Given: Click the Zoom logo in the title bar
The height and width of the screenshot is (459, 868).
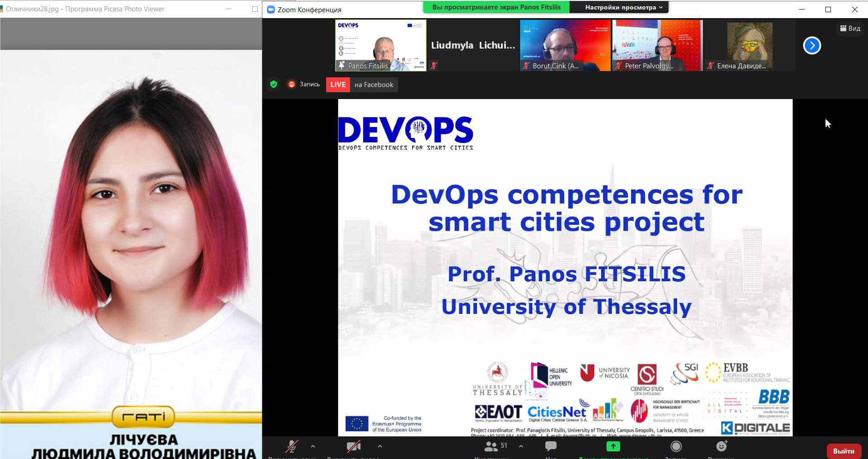Looking at the screenshot, I should click(x=271, y=9).
